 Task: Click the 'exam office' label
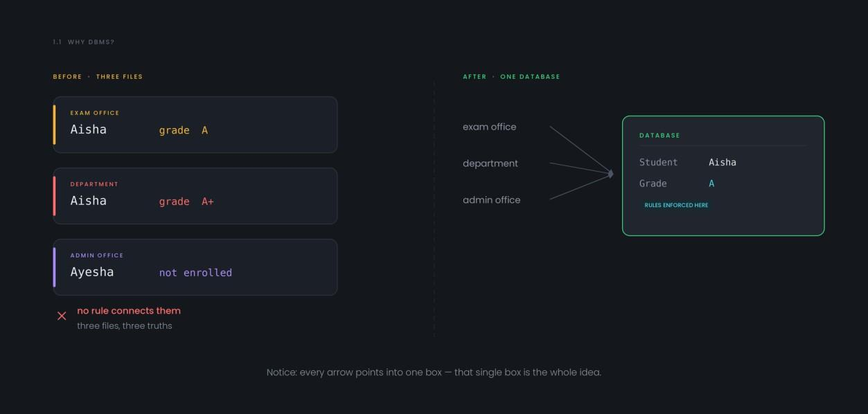490,127
